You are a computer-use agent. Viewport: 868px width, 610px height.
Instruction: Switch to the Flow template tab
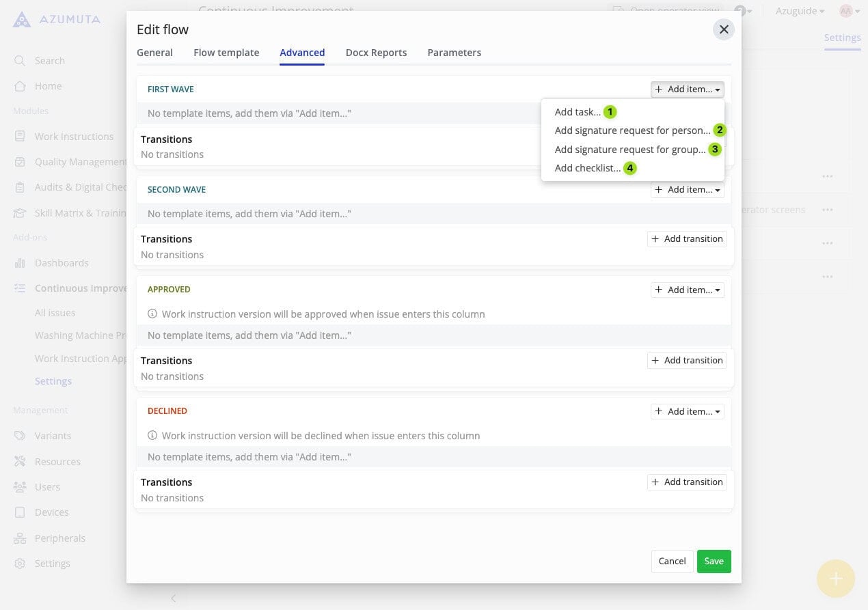pyautogui.click(x=226, y=53)
